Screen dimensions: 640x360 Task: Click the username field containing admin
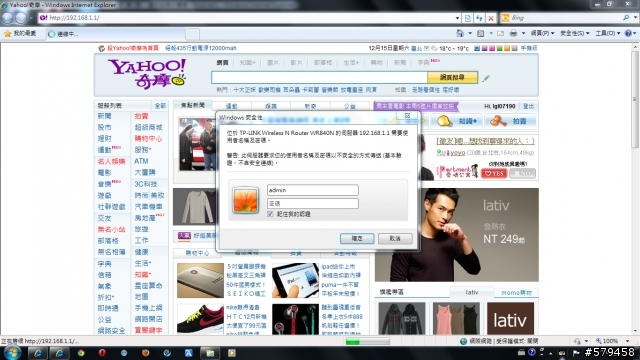tap(313, 190)
